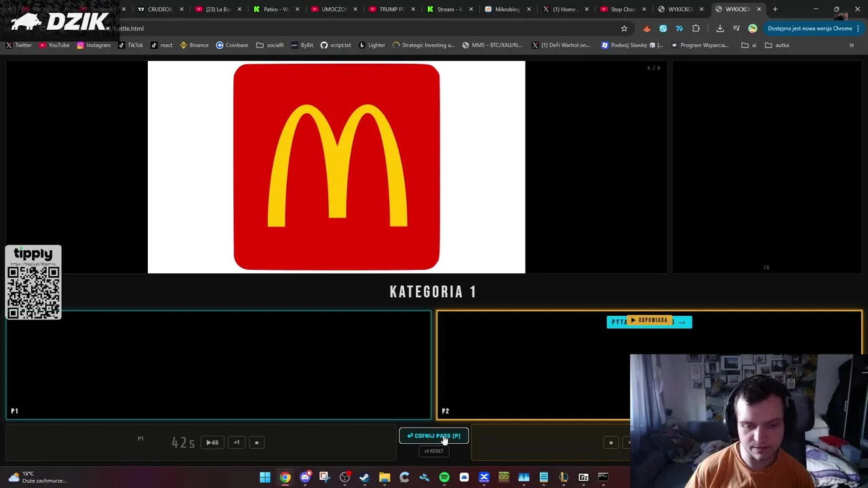Open the Strategic Investing bookmark

[x=424, y=45]
